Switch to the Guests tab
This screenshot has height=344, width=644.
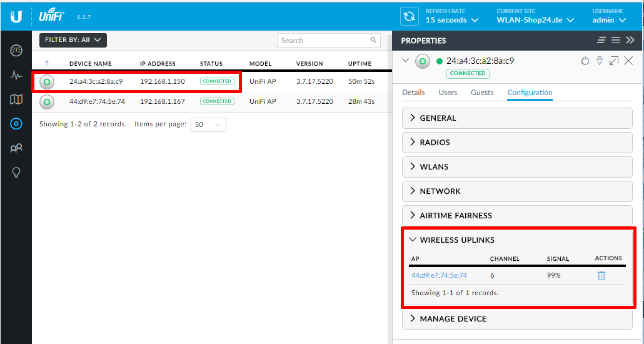point(482,93)
